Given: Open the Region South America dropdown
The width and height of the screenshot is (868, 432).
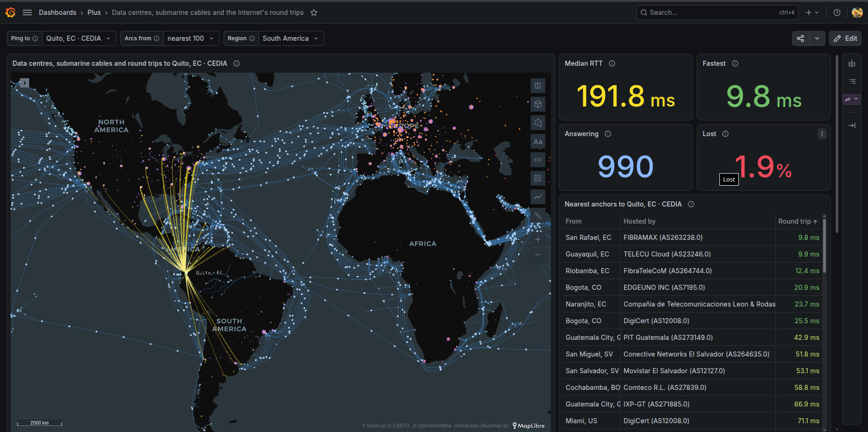Looking at the screenshot, I should [x=291, y=38].
